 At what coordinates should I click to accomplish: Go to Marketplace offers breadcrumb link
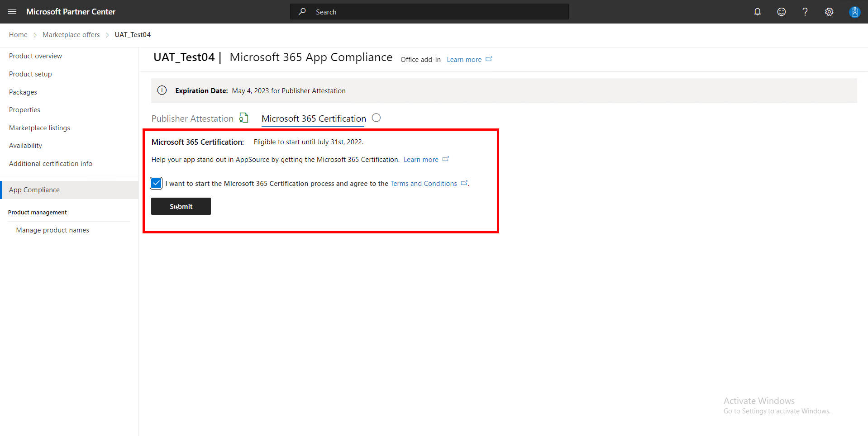(71, 35)
